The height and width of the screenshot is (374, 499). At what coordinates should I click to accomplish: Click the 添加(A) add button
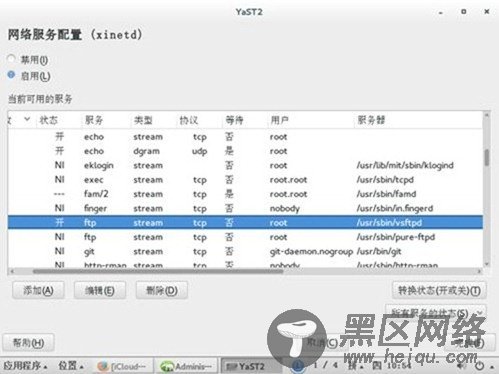click(38, 290)
